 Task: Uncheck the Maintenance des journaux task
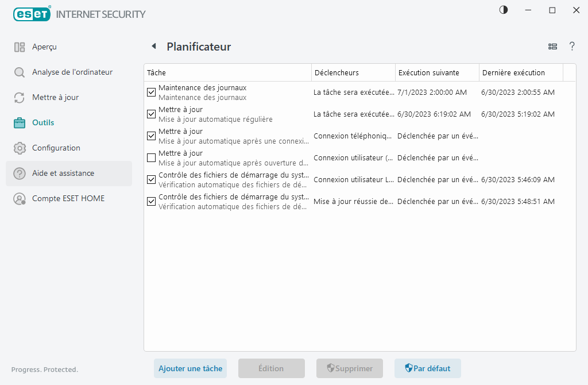click(151, 92)
